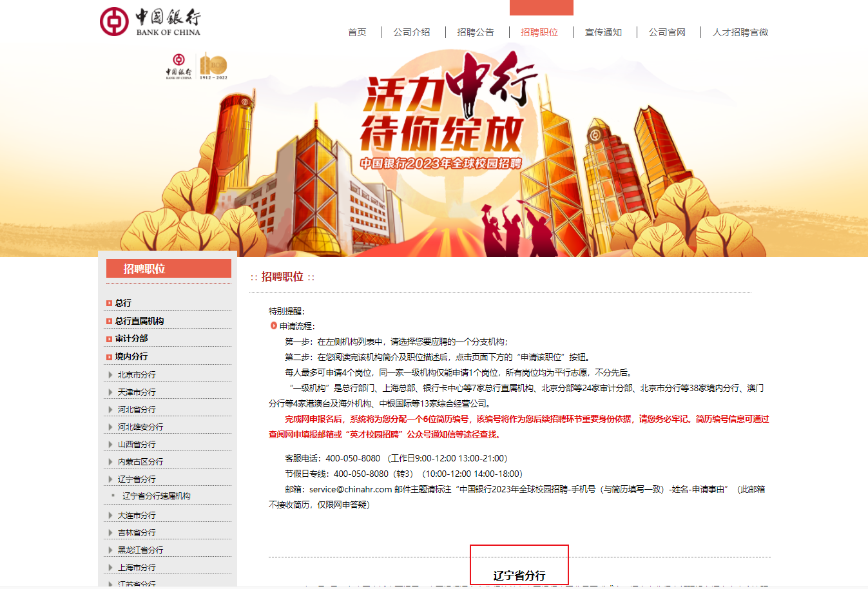
Task: Click the 110th anniversary logo in banner
Action: point(213,66)
